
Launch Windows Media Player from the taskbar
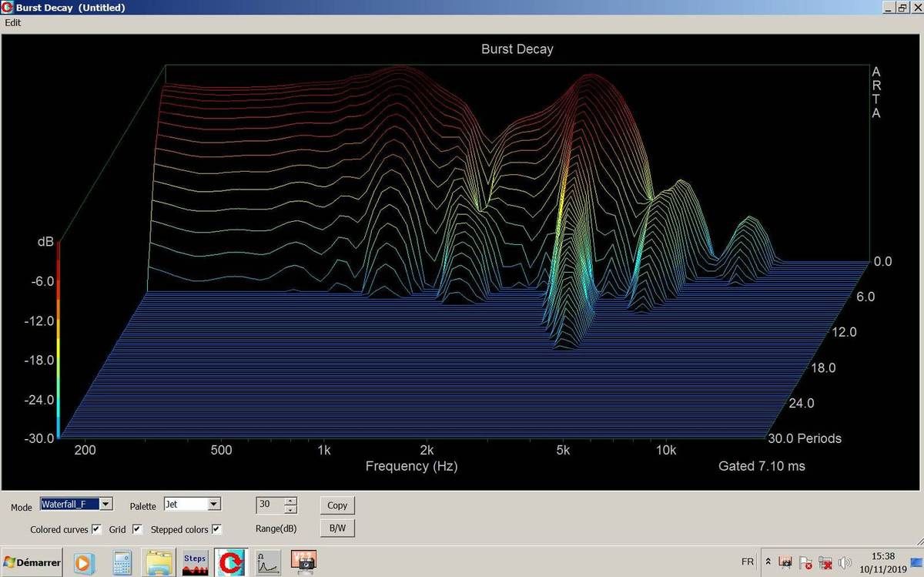(x=83, y=562)
